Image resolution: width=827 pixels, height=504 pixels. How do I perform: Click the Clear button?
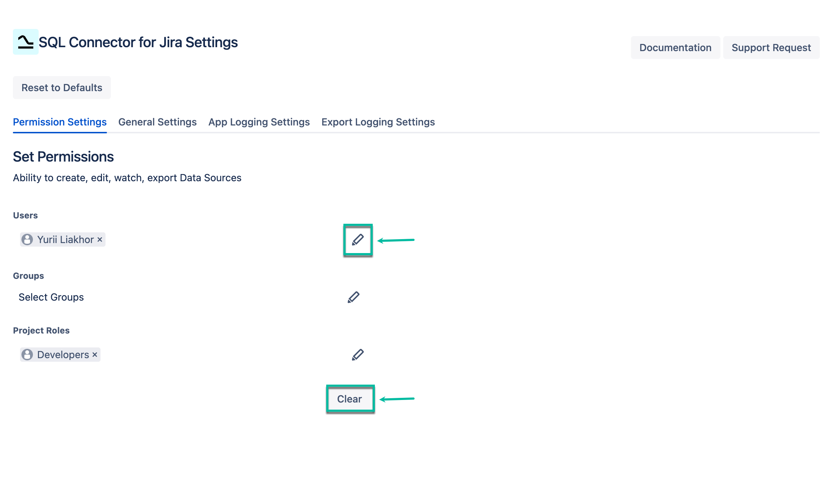point(350,399)
